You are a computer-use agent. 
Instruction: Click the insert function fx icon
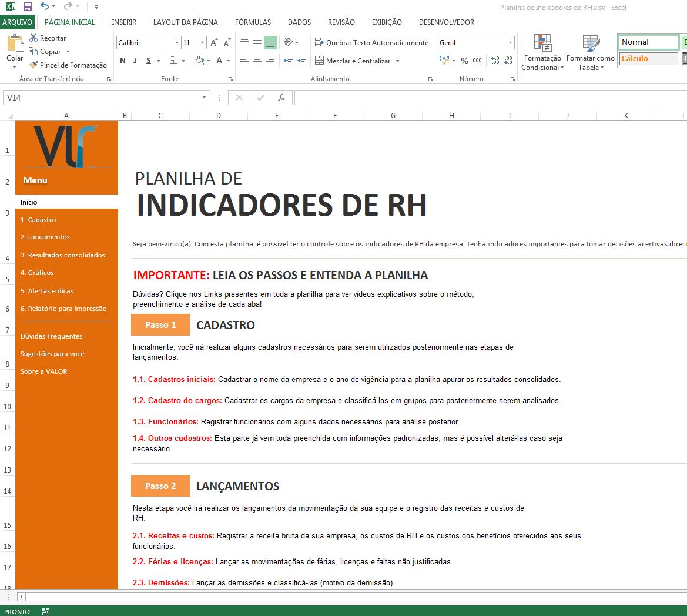tap(281, 97)
